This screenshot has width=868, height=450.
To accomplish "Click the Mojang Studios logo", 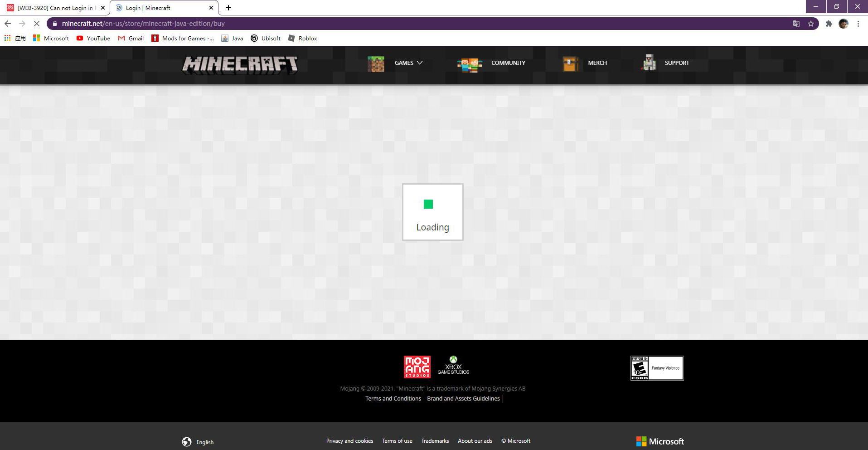I will pyautogui.click(x=417, y=367).
